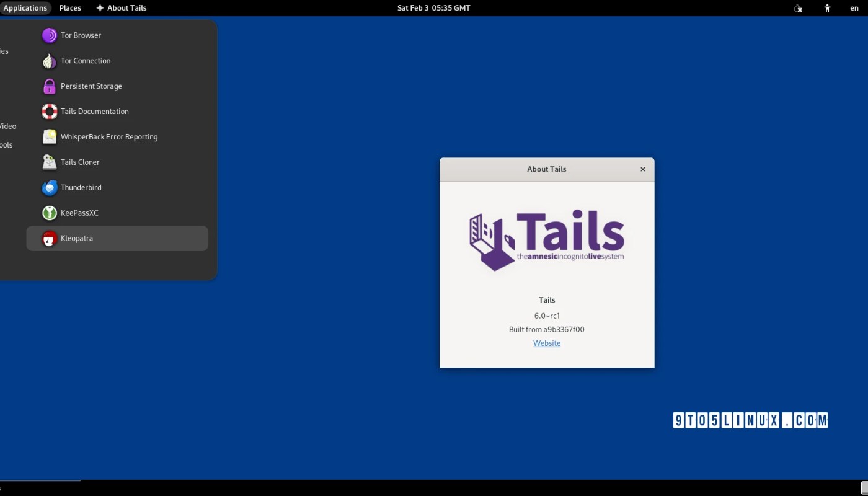The width and height of the screenshot is (868, 496).
Task: Open the Website link in About Tails
Action: [547, 343]
